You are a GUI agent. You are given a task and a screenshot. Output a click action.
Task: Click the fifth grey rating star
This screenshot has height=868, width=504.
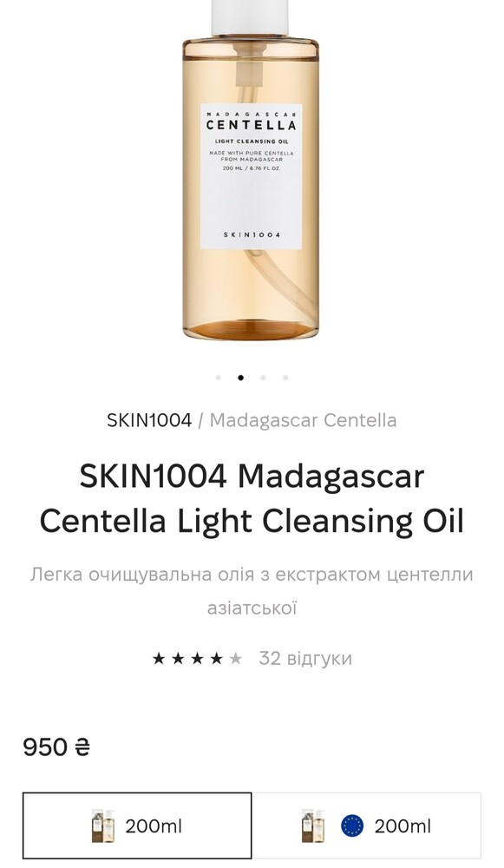click(236, 658)
